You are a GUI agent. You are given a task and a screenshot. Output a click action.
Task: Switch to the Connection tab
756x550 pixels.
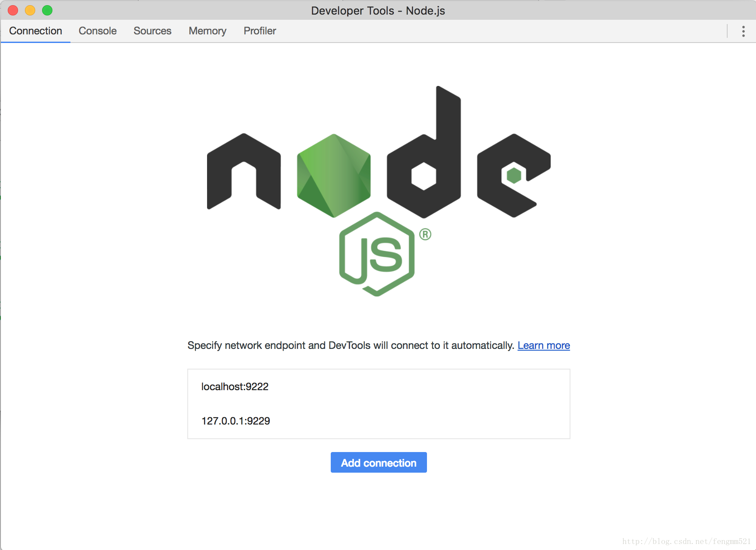[36, 31]
